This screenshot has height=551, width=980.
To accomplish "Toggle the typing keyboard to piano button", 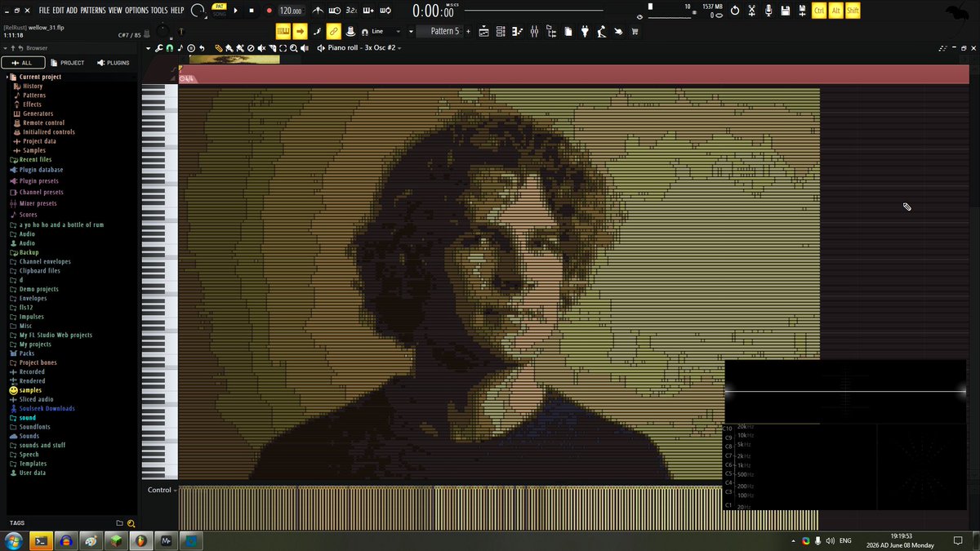I will pyautogui.click(x=283, y=31).
